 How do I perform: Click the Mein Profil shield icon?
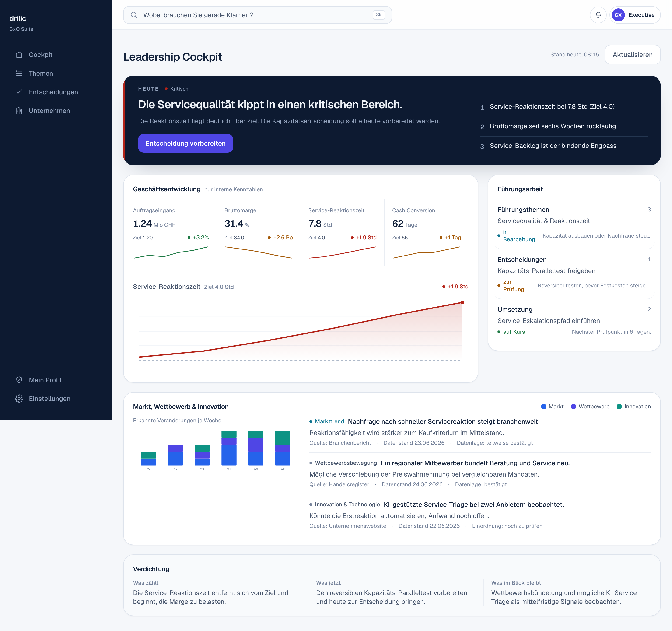pos(19,380)
